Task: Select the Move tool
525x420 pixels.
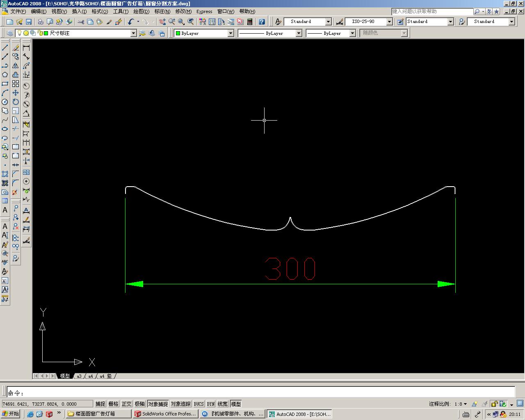Action: click(16, 93)
